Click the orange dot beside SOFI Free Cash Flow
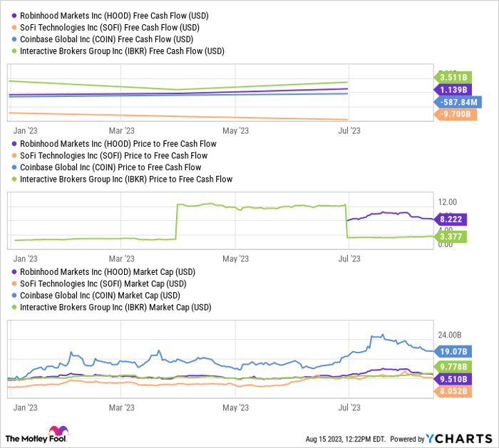This screenshot has height=448, width=499. pos(14,27)
